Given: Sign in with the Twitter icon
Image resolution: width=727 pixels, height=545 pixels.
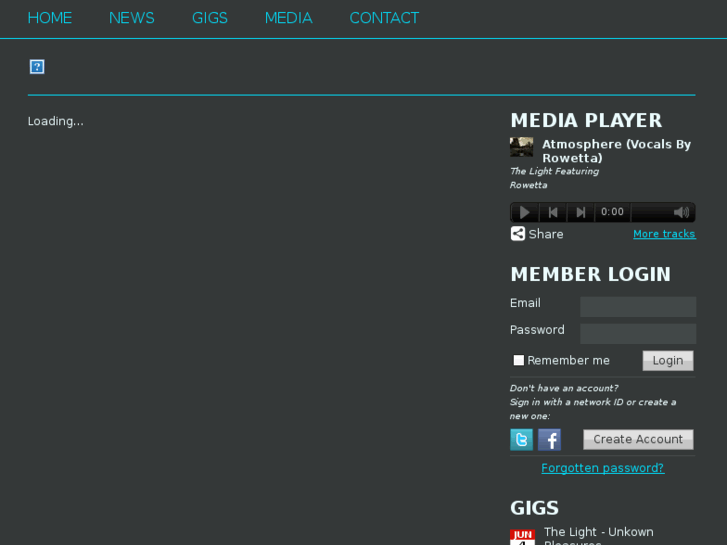Looking at the screenshot, I should [x=522, y=439].
